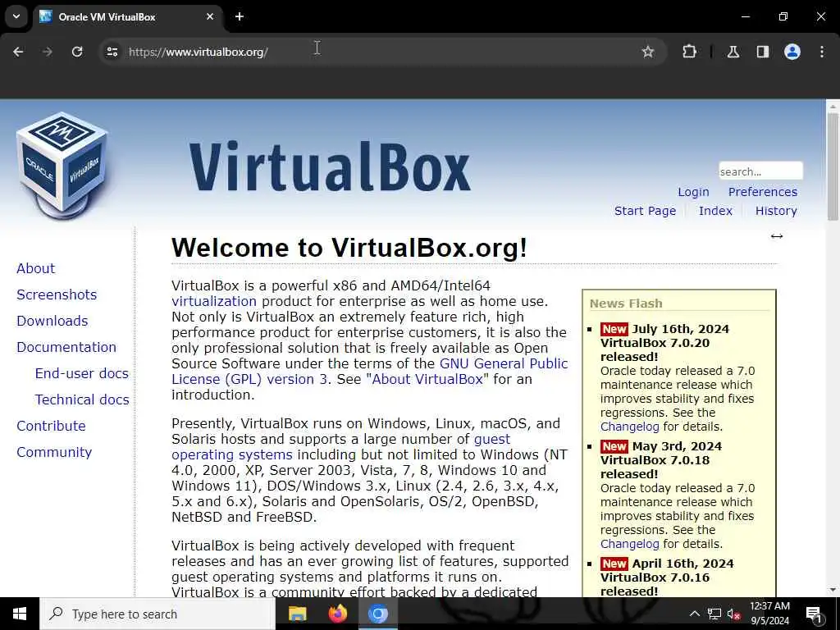
Task: Toggle page width double-arrow icon
Action: 777,236
